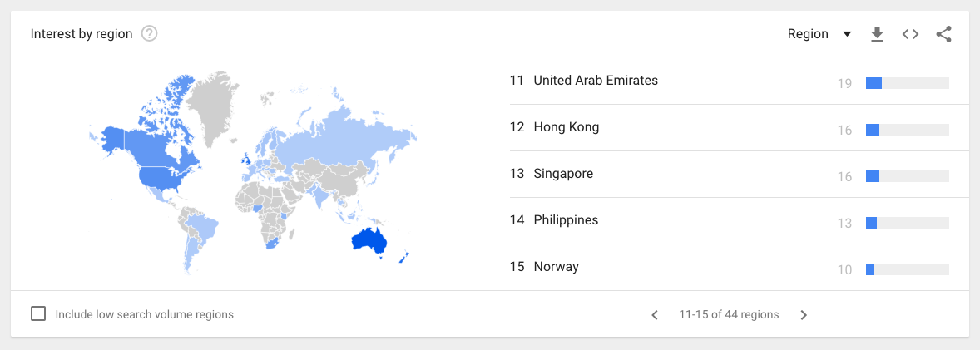Click the Norway interest bar
This screenshot has height=350, width=980.
(907, 269)
